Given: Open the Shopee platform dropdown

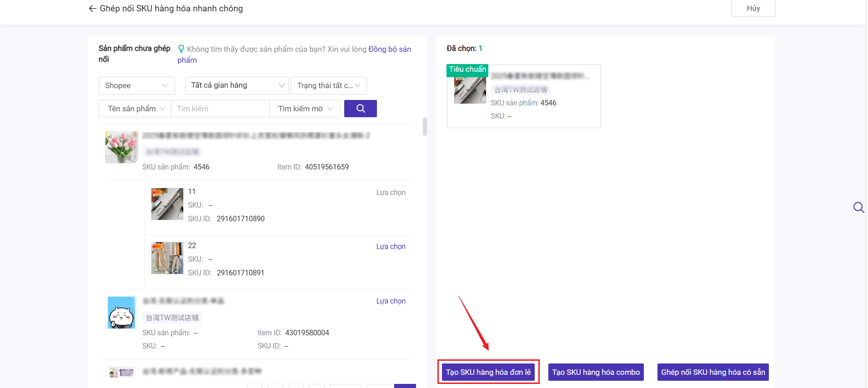Looking at the screenshot, I should [x=136, y=85].
